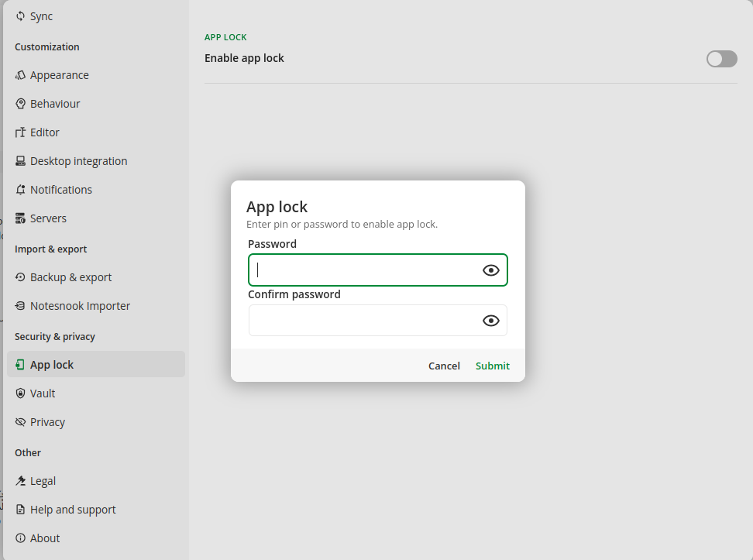
Task: Click the Desktop integration icon
Action: [x=20, y=161]
